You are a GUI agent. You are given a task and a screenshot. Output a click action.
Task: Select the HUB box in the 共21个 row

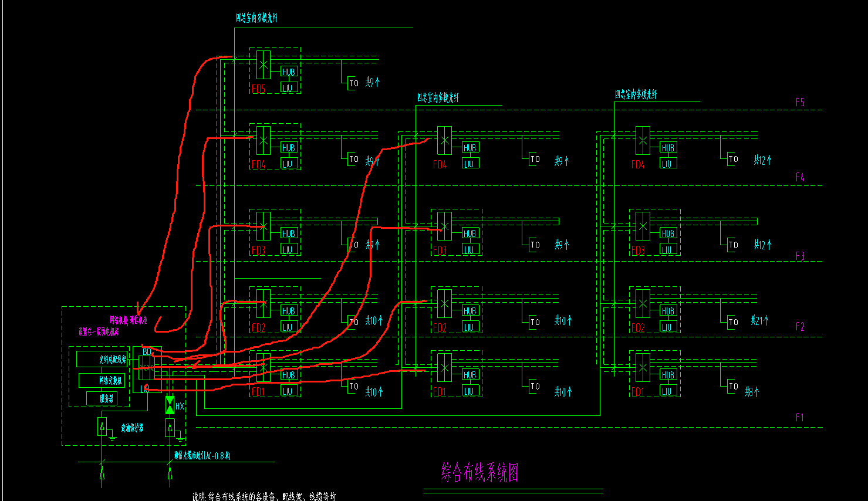[x=668, y=311]
